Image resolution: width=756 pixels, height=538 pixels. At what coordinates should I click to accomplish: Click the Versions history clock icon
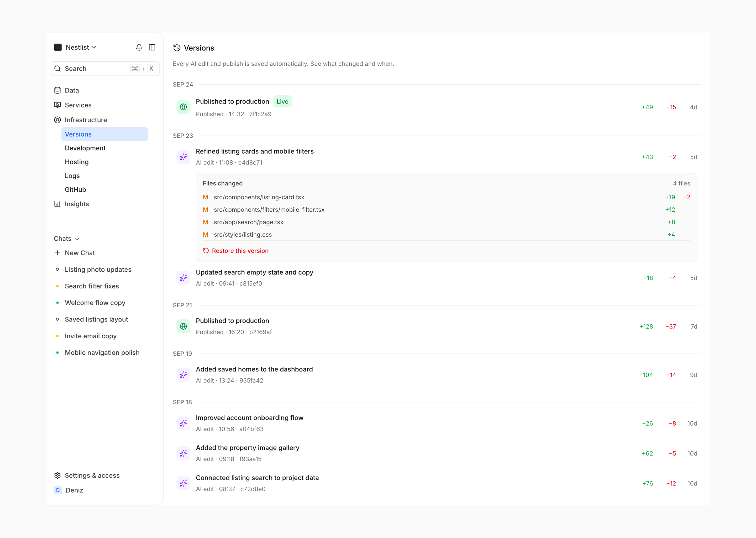click(x=177, y=48)
